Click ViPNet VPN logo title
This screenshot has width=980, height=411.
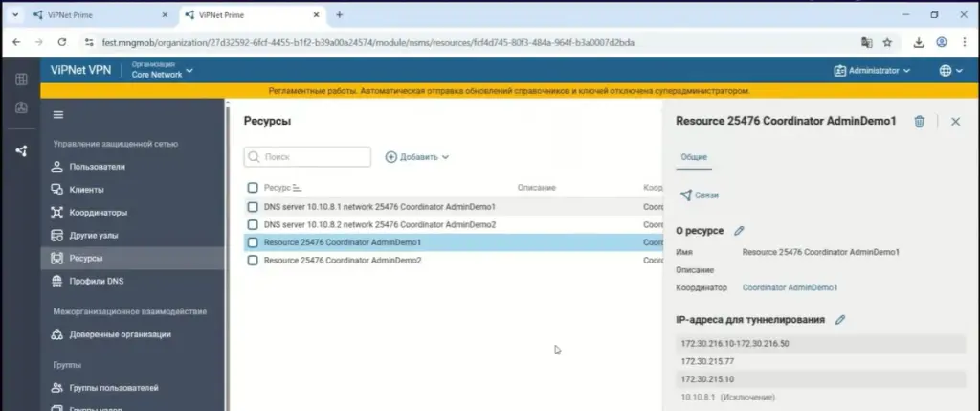(80, 70)
